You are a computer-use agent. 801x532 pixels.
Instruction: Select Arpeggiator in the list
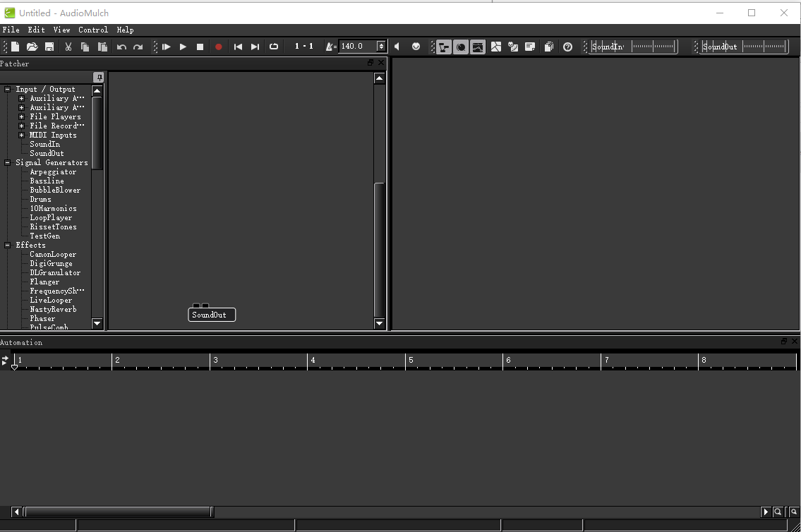pos(53,171)
